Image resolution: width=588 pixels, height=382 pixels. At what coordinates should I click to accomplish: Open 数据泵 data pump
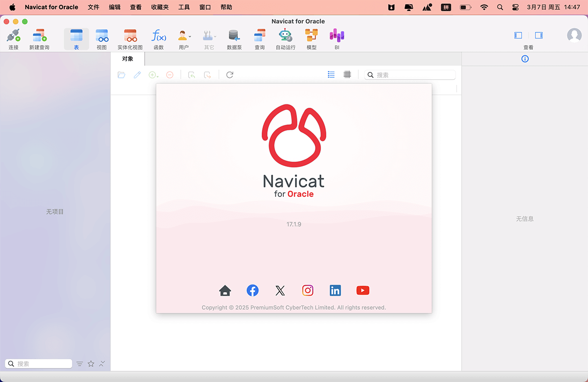(234, 39)
